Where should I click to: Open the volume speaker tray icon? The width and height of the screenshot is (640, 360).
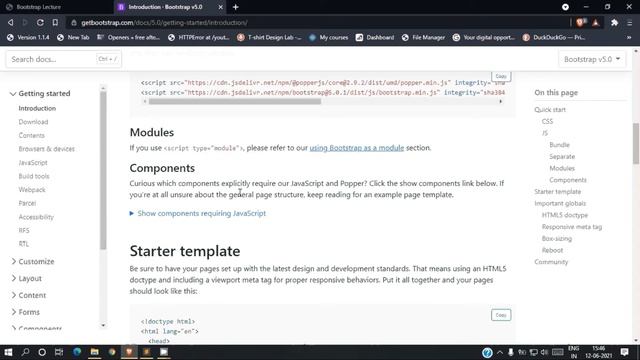pyautogui.click(x=544, y=352)
